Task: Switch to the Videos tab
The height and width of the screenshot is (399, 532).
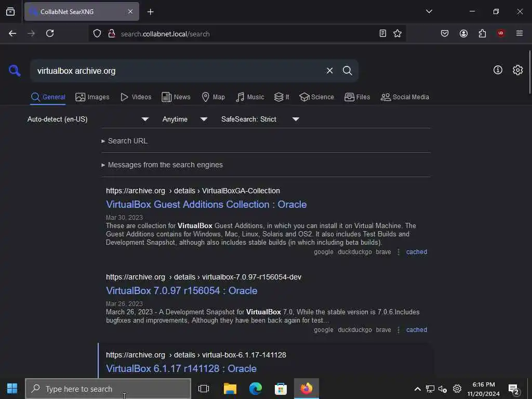Action: click(136, 97)
